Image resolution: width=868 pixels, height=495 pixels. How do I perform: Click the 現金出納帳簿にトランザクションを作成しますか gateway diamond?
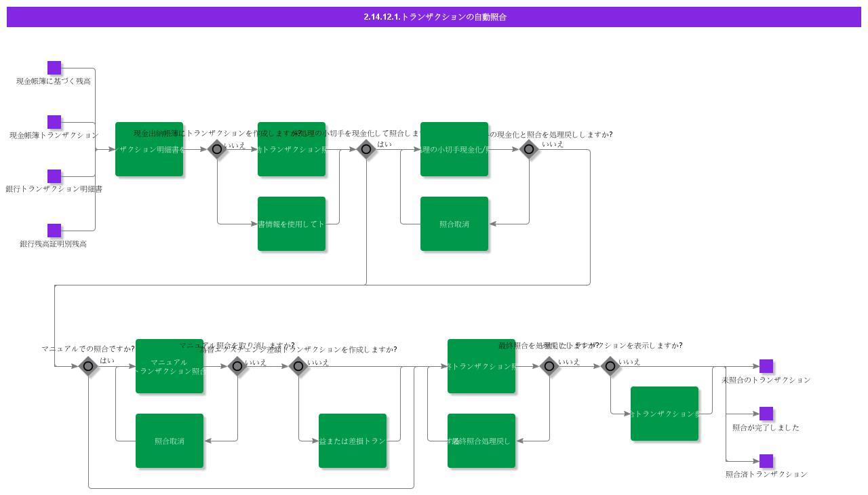(x=217, y=149)
